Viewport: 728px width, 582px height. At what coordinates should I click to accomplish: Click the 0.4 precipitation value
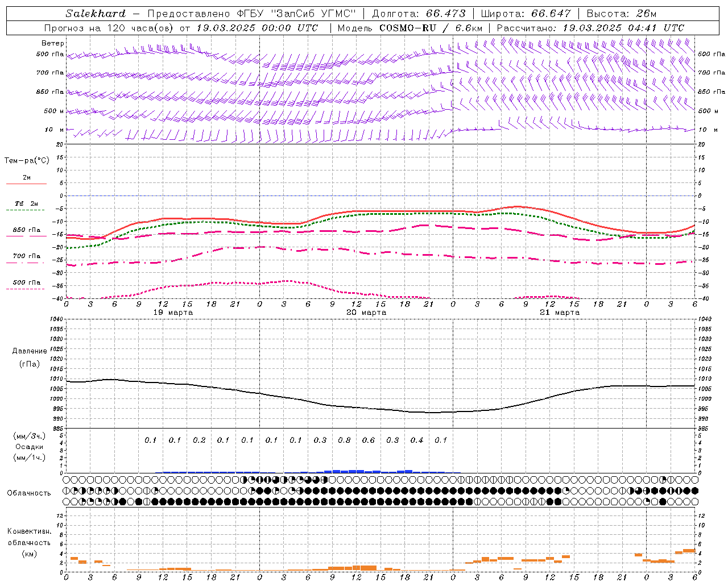pos(417,440)
